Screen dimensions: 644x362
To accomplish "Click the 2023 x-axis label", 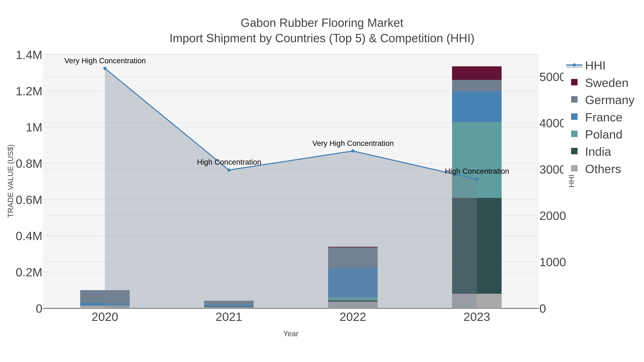I will coord(477,317).
